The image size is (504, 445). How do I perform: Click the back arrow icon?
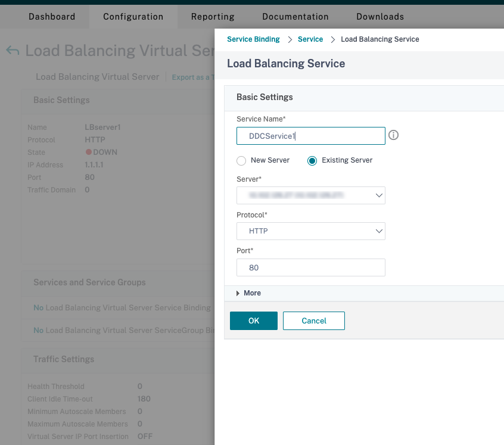pyautogui.click(x=13, y=51)
